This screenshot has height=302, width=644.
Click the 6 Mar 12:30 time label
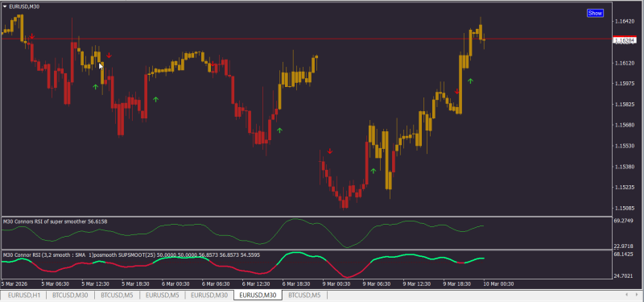coord(256,283)
